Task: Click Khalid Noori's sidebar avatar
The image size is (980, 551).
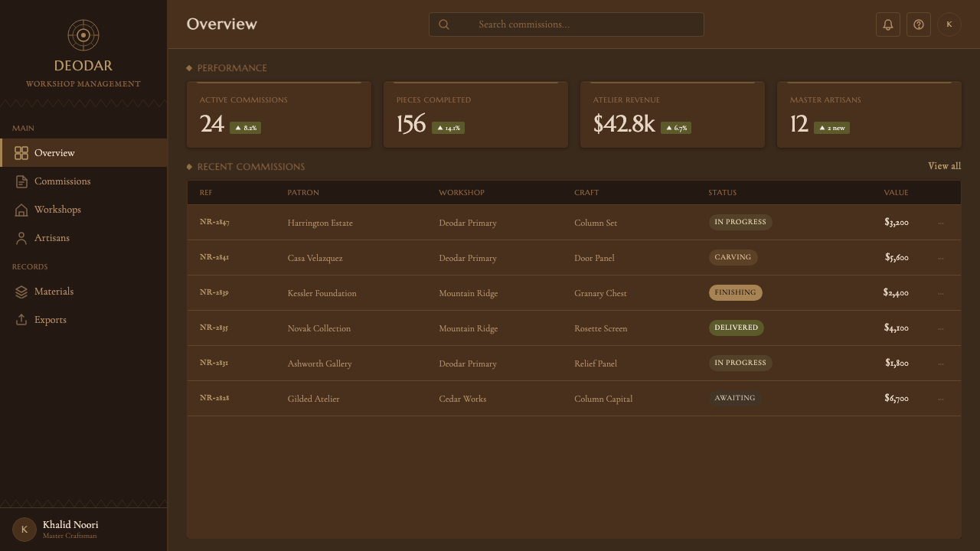Action: 24,530
